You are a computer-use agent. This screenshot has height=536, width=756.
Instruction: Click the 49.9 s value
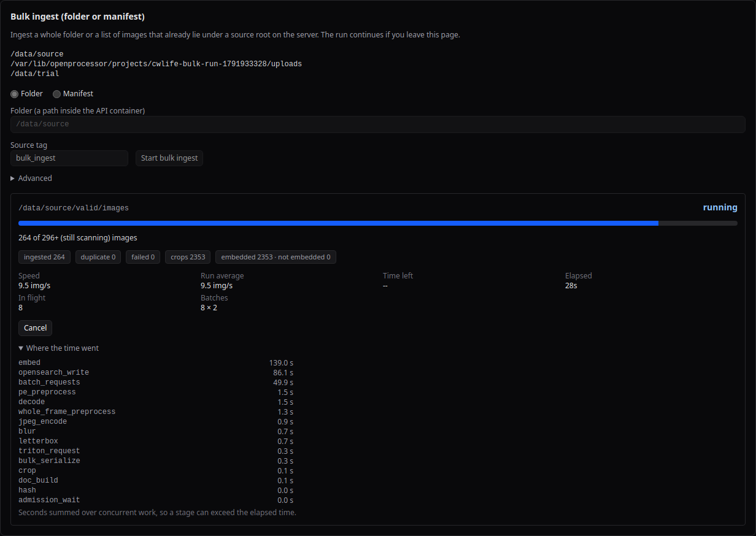283,383
